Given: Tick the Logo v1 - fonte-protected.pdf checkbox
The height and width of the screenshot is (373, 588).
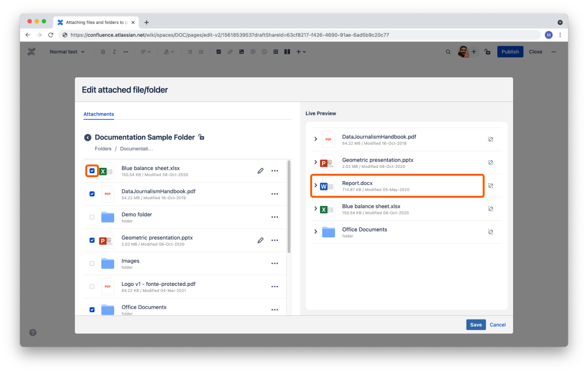Looking at the screenshot, I should click(92, 286).
